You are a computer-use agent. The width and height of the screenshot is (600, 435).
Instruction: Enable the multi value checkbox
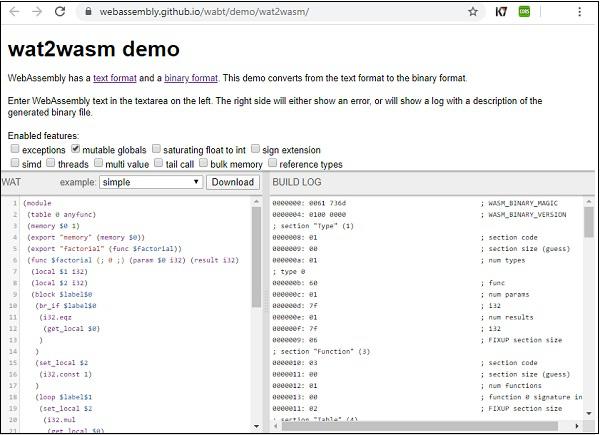point(98,163)
